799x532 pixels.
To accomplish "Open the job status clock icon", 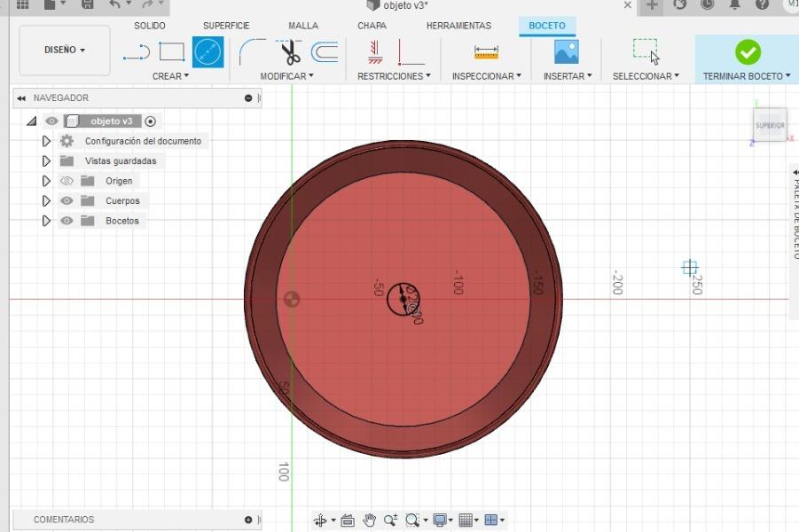I will tap(708, 4).
